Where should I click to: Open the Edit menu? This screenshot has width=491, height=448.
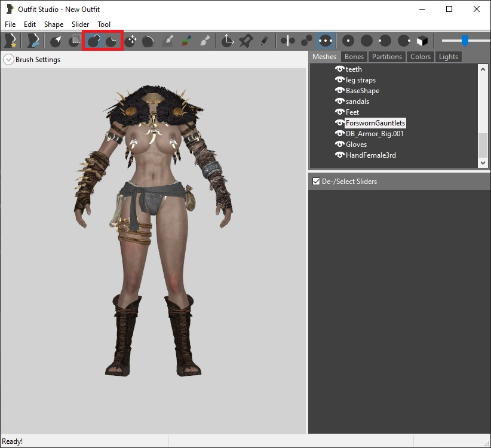click(30, 24)
